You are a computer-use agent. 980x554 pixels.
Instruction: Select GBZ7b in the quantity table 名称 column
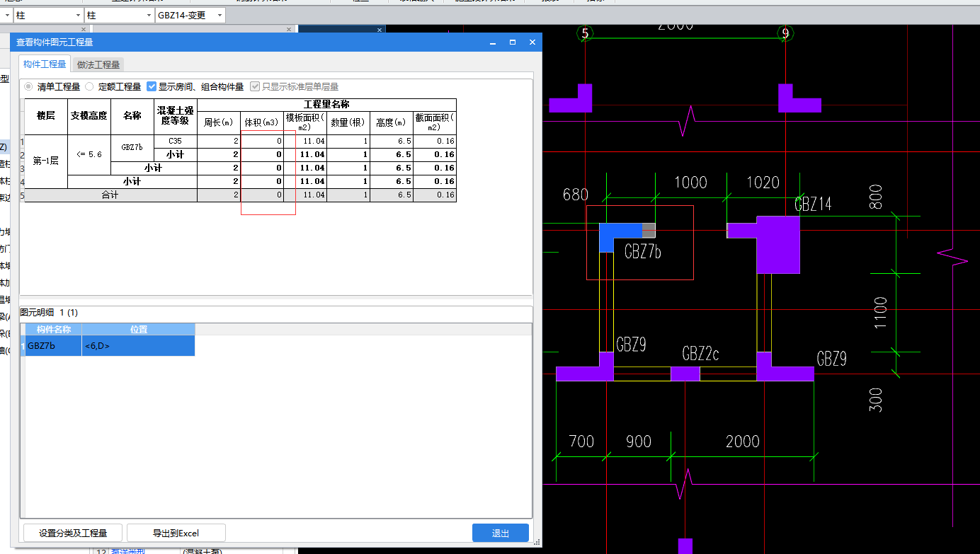132,147
